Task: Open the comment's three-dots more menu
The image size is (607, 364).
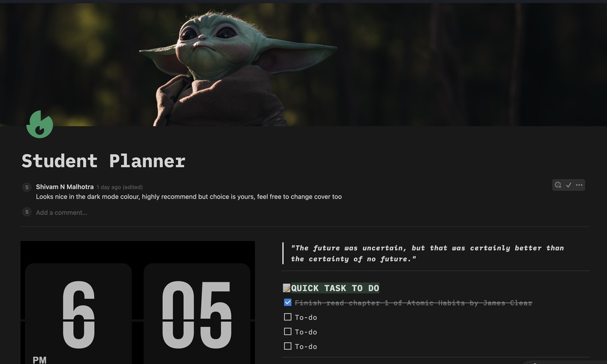Action: [579, 185]
